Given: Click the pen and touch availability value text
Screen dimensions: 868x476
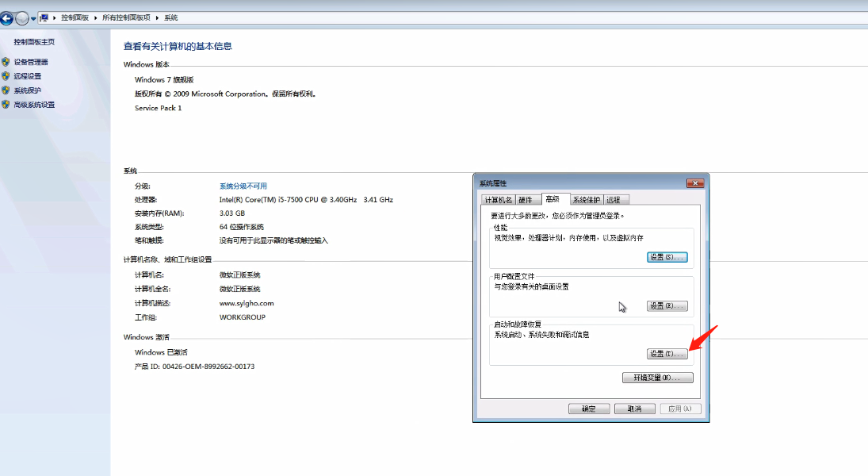Looking at the screenshot, I should coord(273,240).
